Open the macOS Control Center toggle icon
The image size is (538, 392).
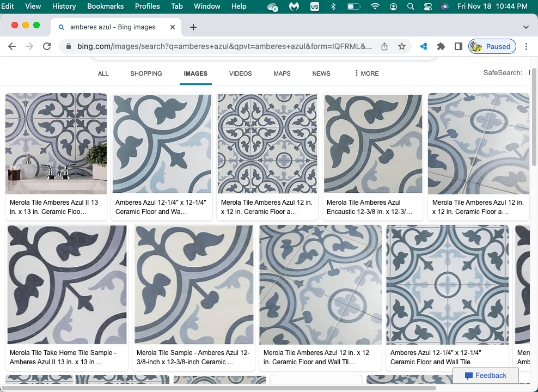(427, 7)
